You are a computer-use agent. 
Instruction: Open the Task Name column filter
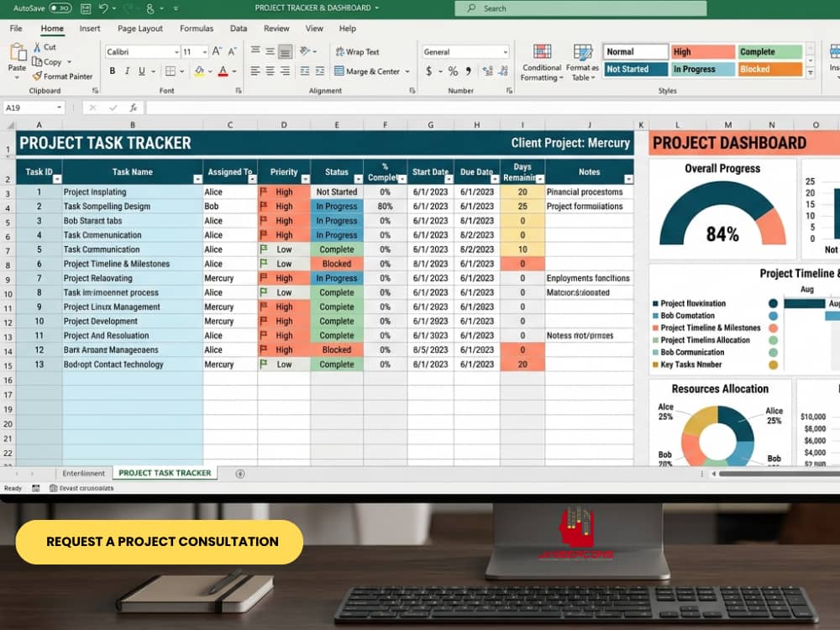point(197,179)
